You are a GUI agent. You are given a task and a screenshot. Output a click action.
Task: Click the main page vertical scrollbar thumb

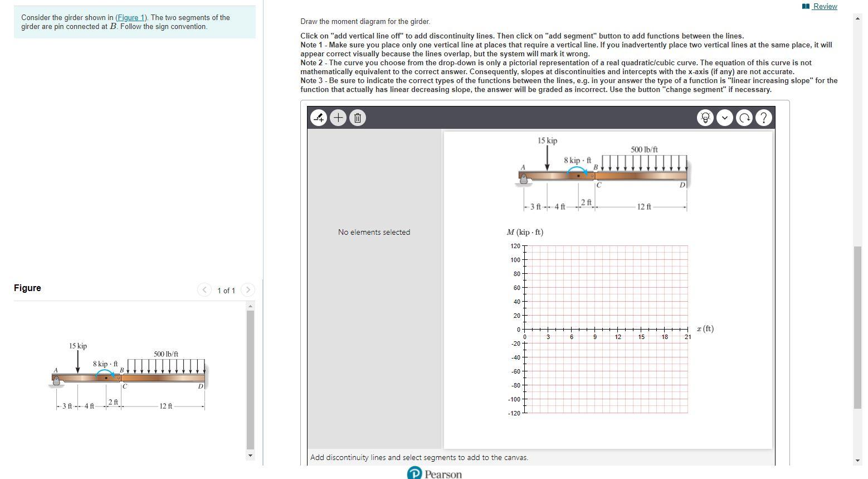[x=857, y=327]
